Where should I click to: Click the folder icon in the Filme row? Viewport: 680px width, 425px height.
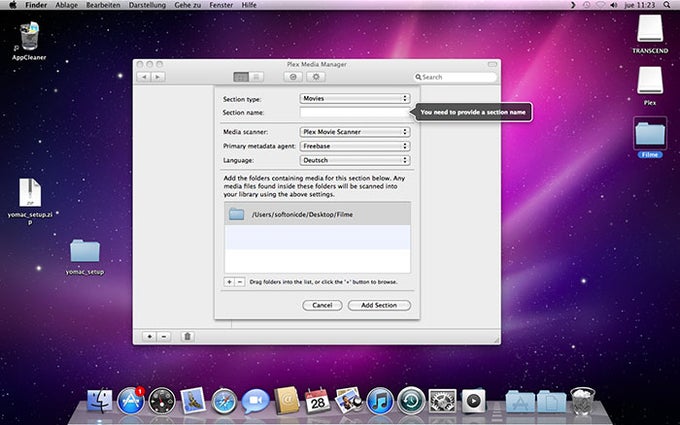[x=236, y=214]
